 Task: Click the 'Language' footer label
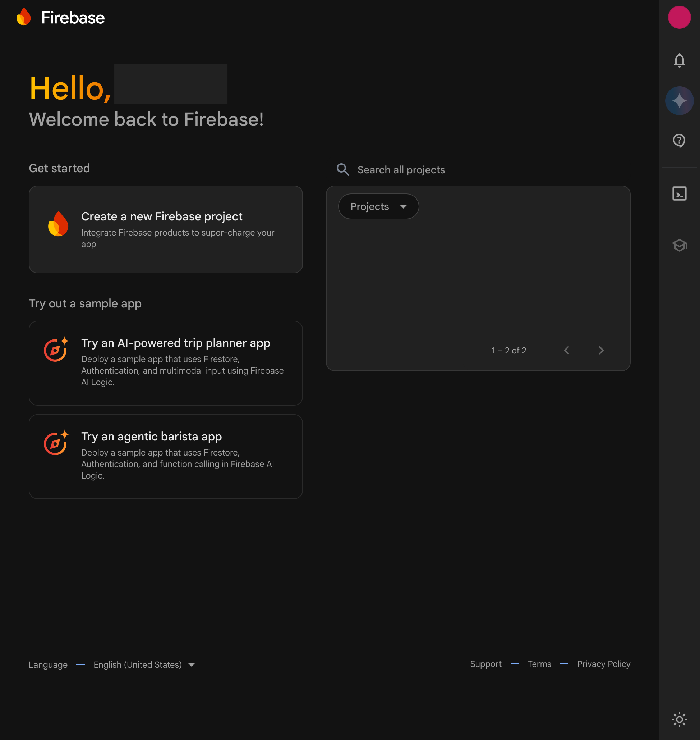point(48,664)
